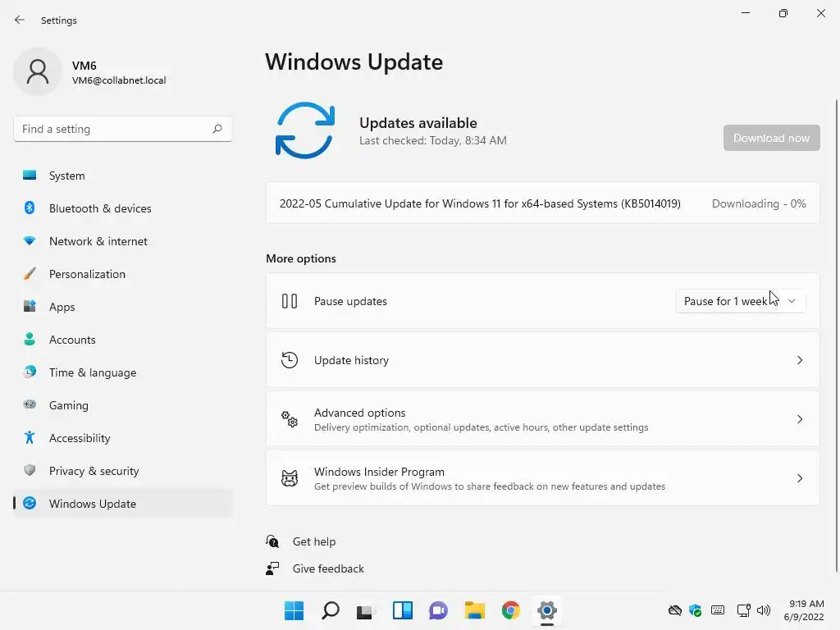Image resolution: width=840 pixels, height=630 pixels.
Task: Click the search magnifier in Find a setting
Action: [217, 129]
